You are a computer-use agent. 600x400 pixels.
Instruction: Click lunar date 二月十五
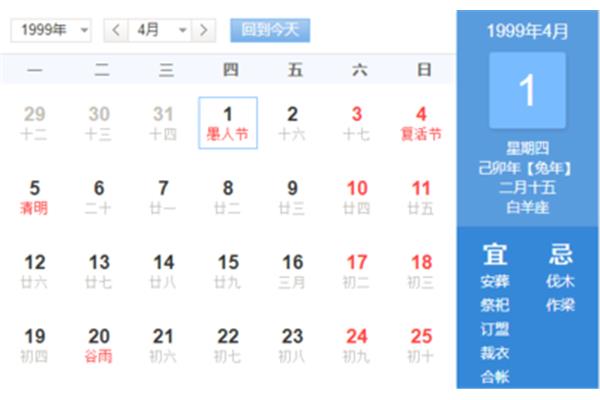(528, 188)
